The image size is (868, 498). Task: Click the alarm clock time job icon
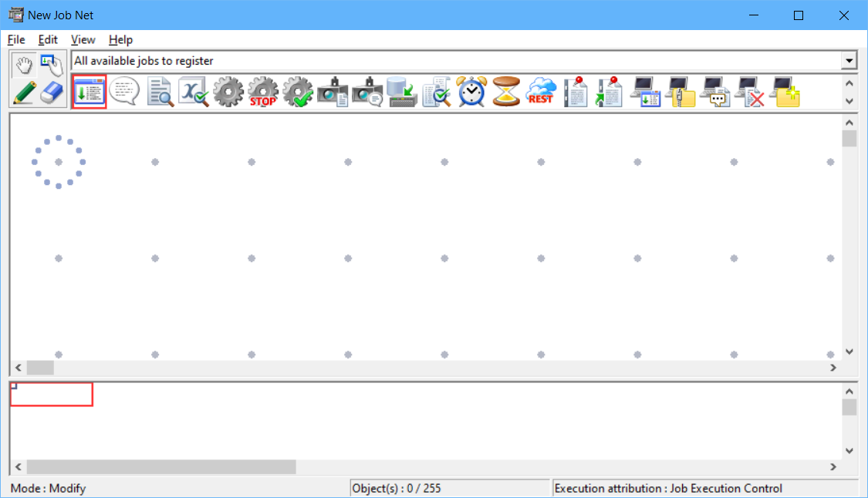[471, 92]
